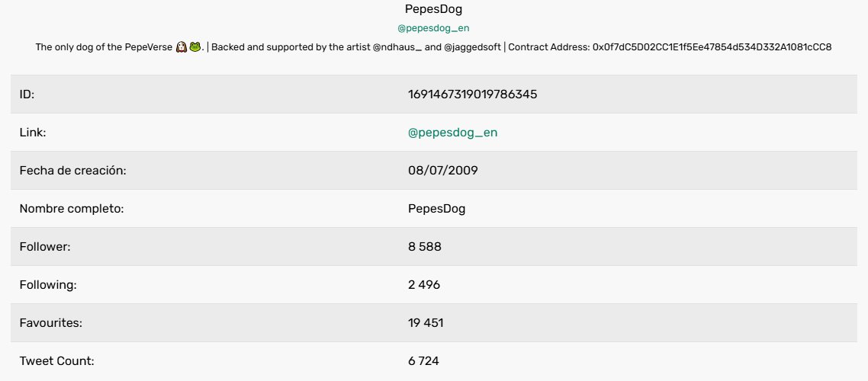Open the @pepesdog_en link under the title
This screenshot has height=381, width=868.
433,28
